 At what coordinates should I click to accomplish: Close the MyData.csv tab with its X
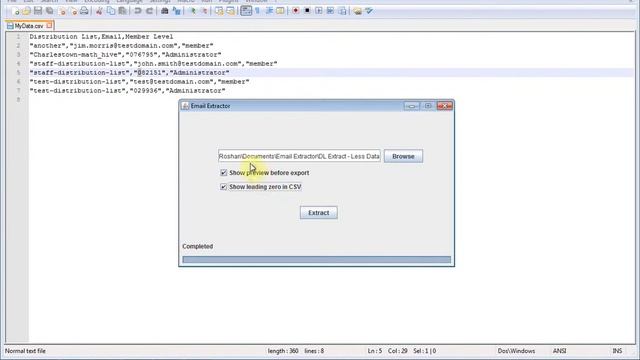tap(49, 26)
